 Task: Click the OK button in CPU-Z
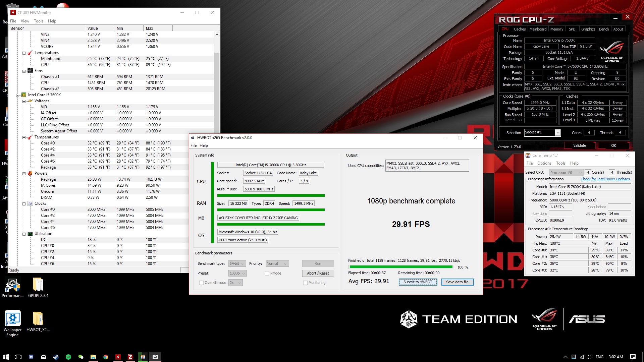(x=613, y=145)
